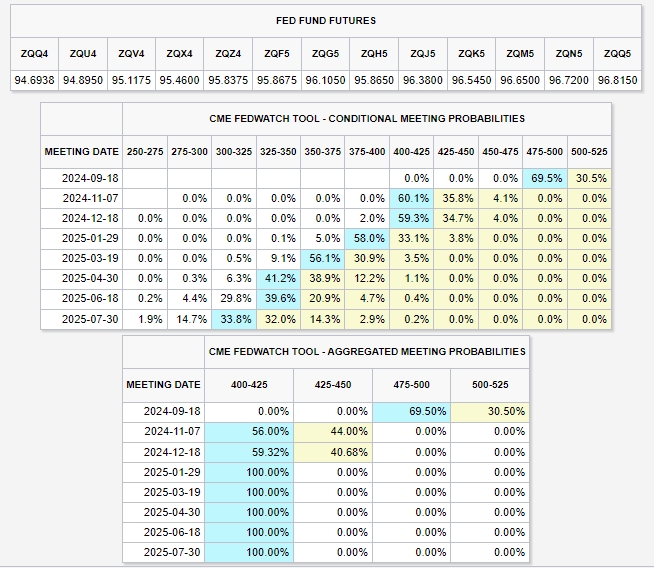Screen dimensions: 654x568
Task: Click the ZQJ5 column header
Action: 423,54
